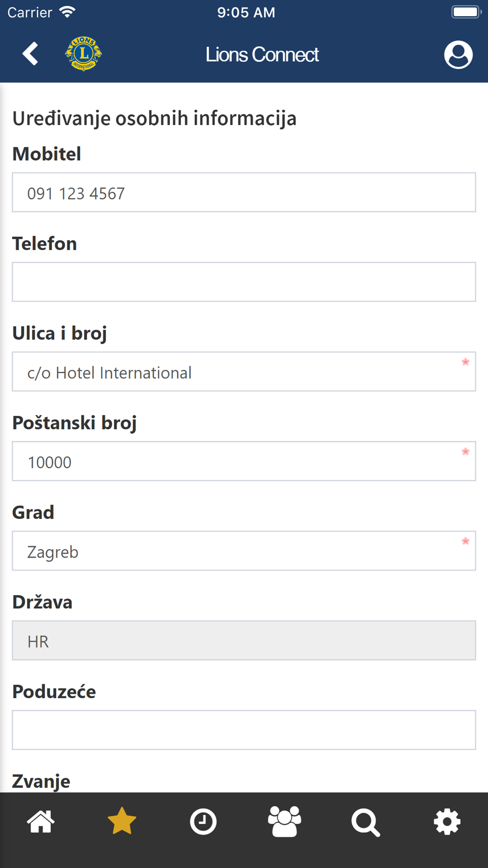
Task: Tap the Lions Connect title
Action: coord(262,55)
